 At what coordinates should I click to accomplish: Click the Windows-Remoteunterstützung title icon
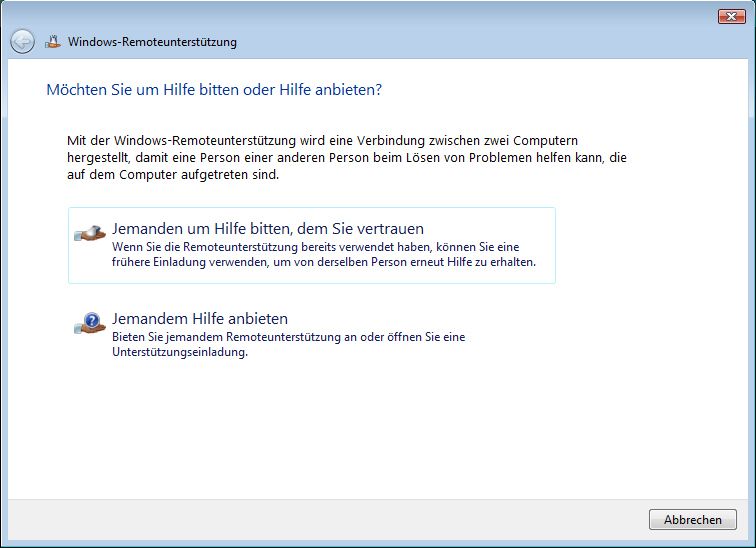click(x=53, y=42)
